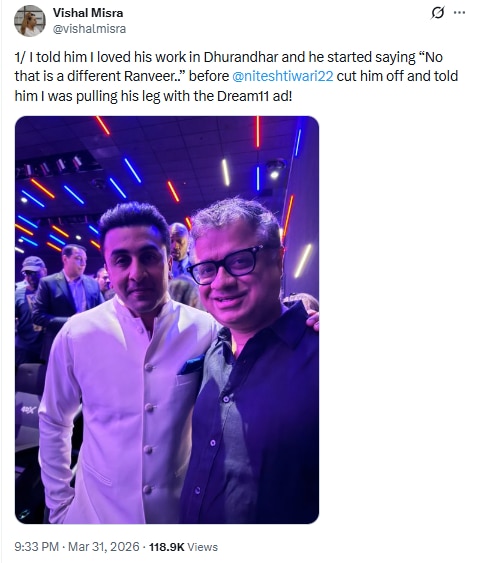Open the attached photo of two men
The height and width of the screenshot is (563, 478).
point(167,320)
